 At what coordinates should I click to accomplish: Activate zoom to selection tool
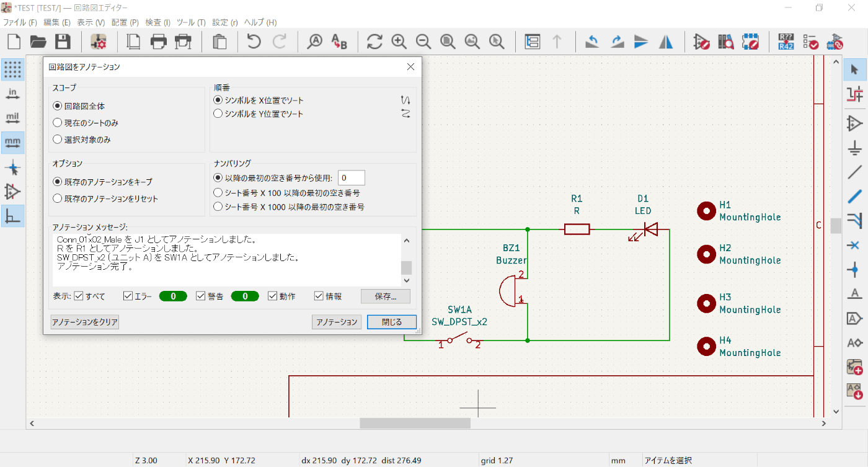(x=496, y=42)
